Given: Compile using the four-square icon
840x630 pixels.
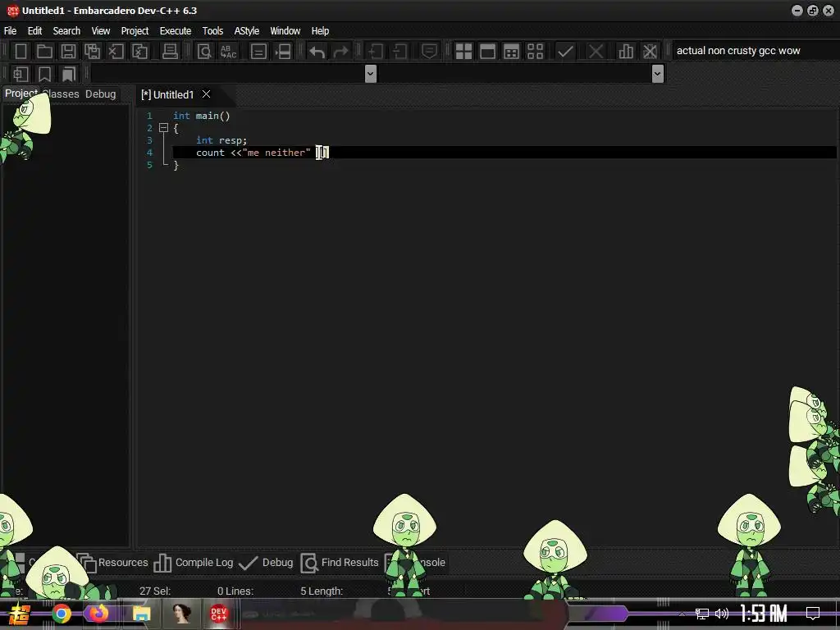Looking at the screenshot, I should click(x=463, y=52).
